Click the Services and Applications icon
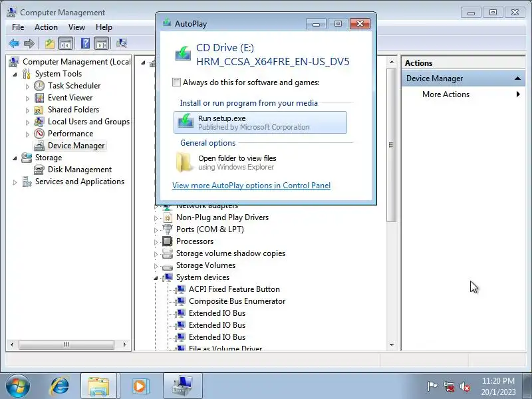Viewport: 532px width, 399px height. point(27,182)
